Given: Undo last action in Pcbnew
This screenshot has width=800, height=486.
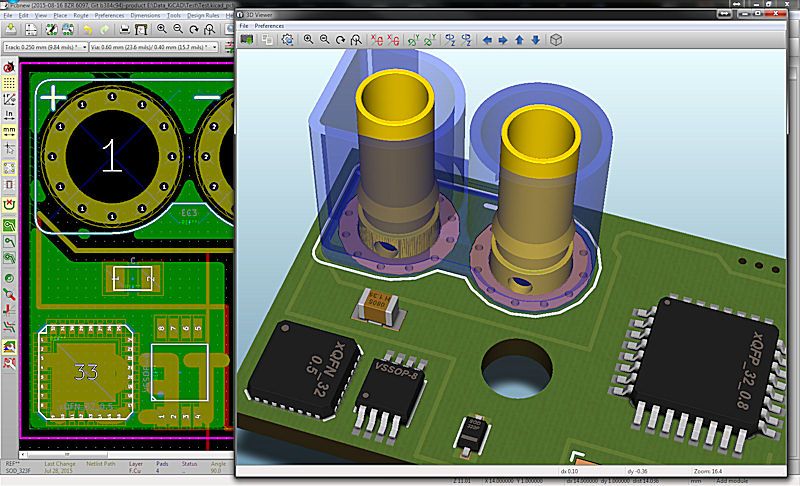Looking at the screenshot, I should (x=88, y=30).
